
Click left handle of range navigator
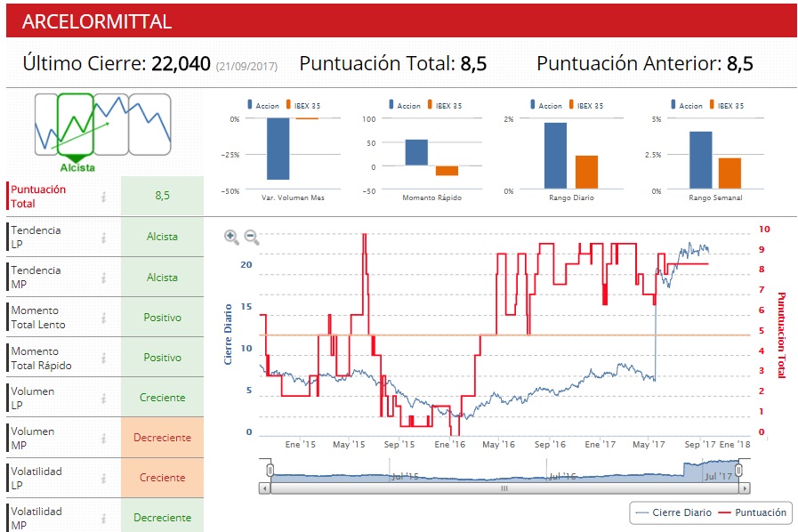[270, 470]
